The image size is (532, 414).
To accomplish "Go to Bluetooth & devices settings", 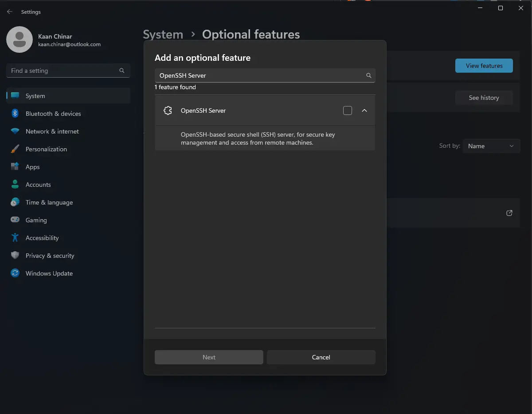I will pos(68,114).
